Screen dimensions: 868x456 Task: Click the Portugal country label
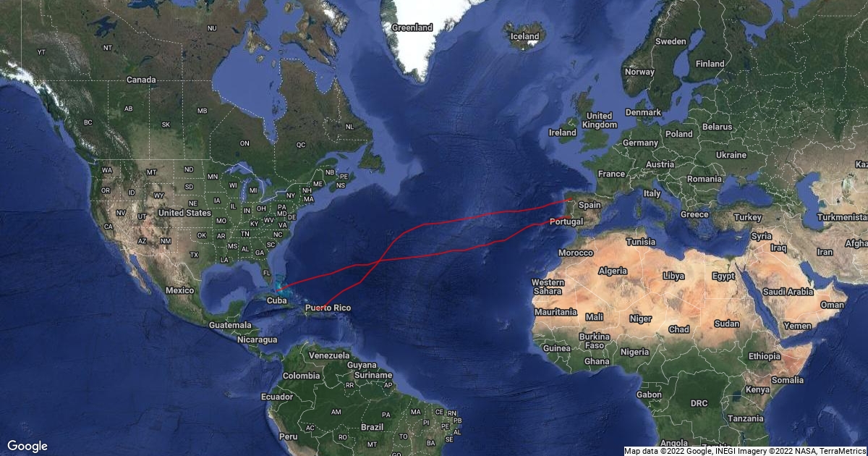[x=566, y=221]
